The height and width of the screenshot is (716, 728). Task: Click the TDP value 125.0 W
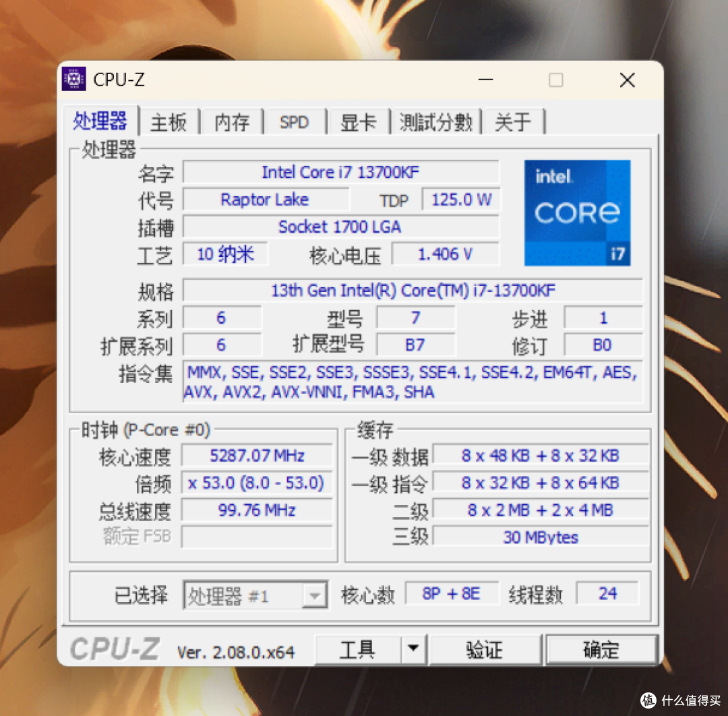point(461,200)
